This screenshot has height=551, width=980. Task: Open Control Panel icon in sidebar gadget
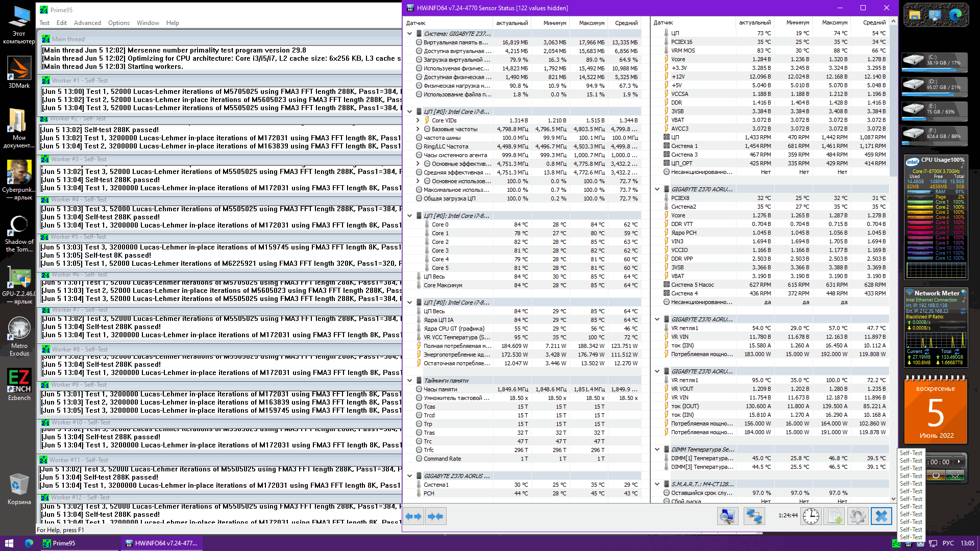pos(935,15)
